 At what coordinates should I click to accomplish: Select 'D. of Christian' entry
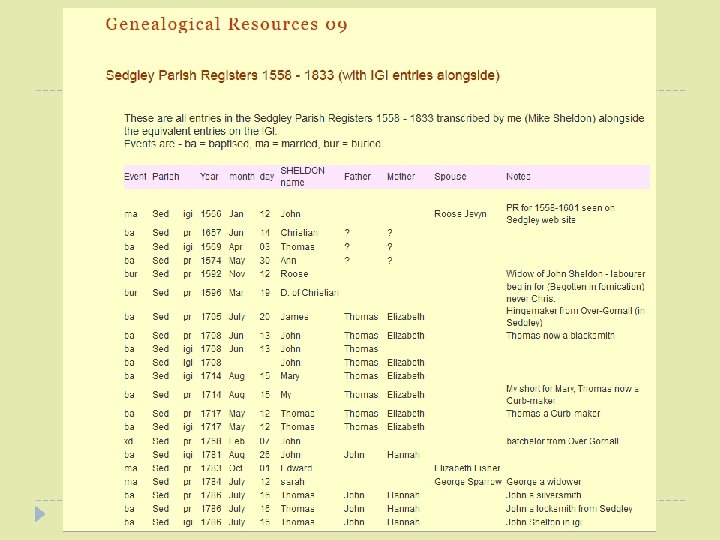[x=309, y=292]
